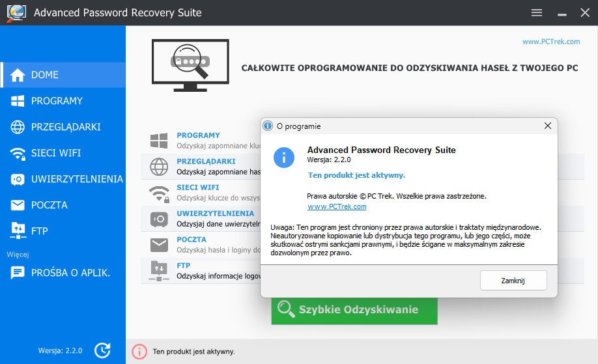This screenshot has width=598, height=364.
Task: Click the envelope icon in sidebar
Action: (x=18, y=205)
